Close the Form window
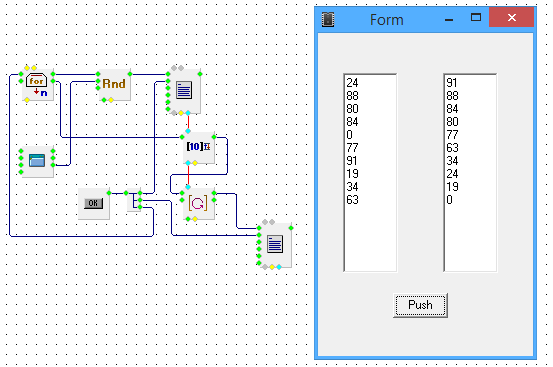Viewport: 553px width, 367px height. [x=511, y=17]
